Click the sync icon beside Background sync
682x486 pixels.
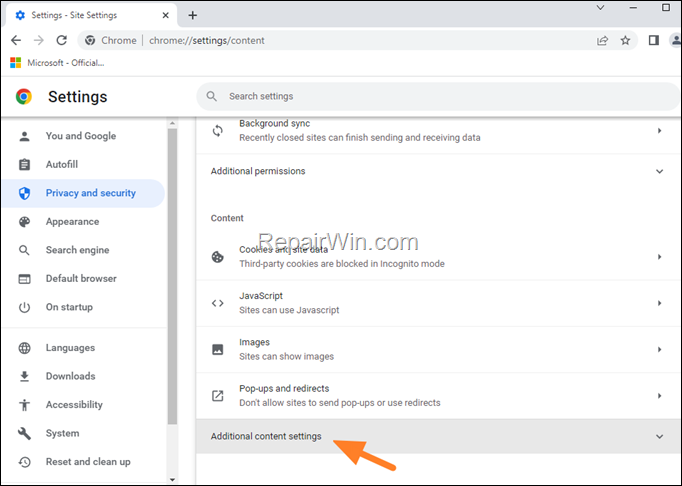[x=217, y=131]
